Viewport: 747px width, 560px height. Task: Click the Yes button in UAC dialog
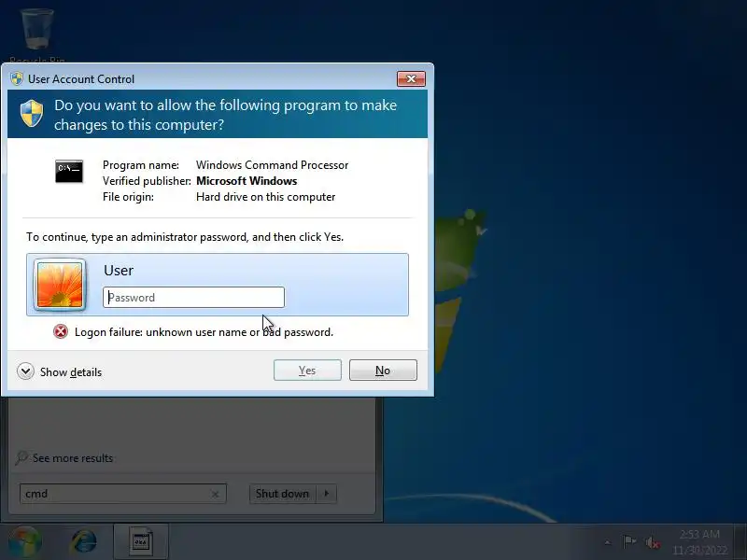[x=307, y=370]
